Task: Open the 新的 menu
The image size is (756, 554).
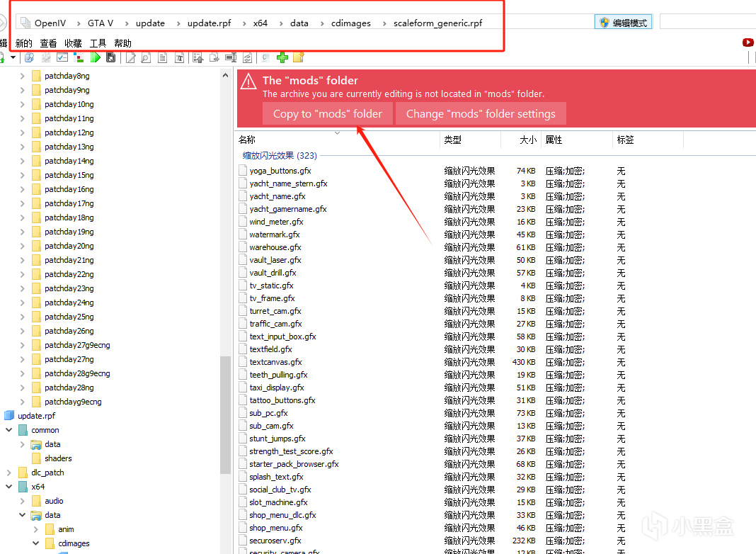Action: pyautogui.click(x=23, y=43)
